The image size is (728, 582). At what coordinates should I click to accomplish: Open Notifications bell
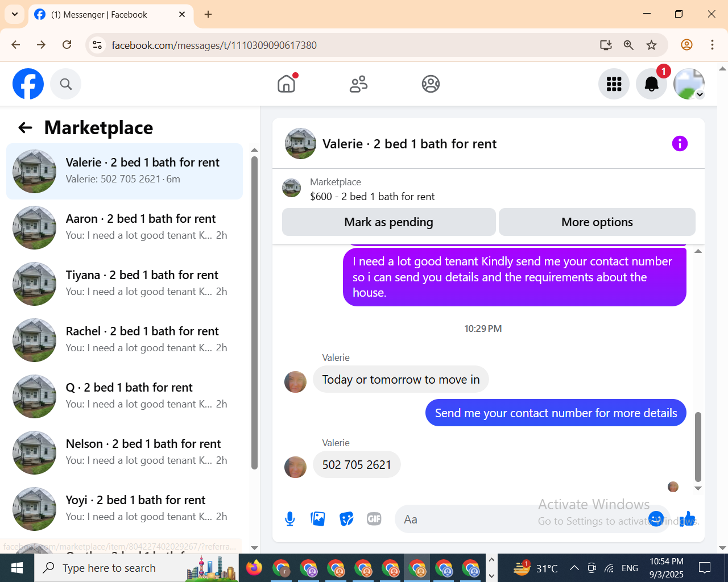[x=651, y=84]
